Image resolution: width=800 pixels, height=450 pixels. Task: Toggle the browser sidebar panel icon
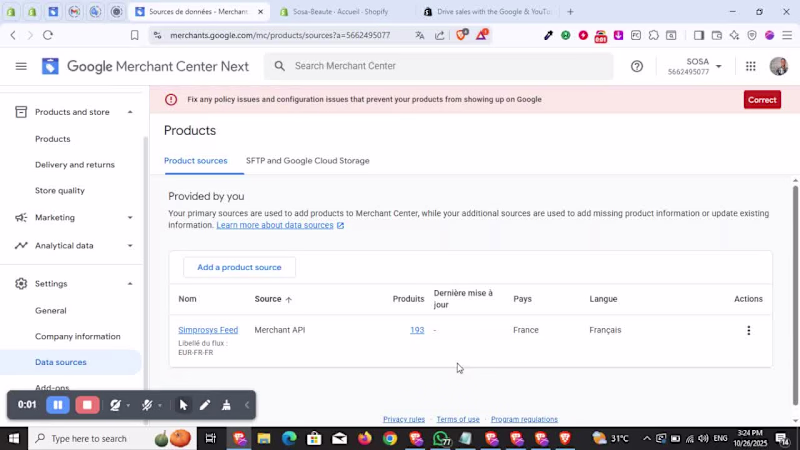point(698,35)
